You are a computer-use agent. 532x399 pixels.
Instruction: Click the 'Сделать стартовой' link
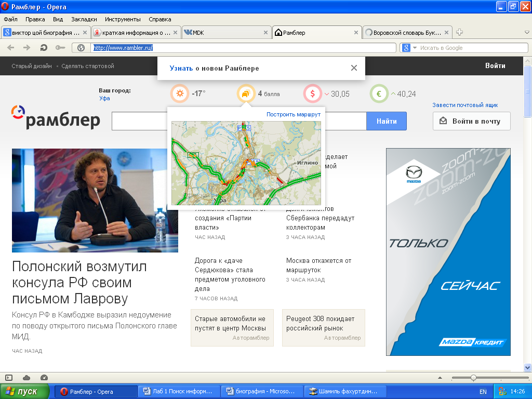point(87,66)
